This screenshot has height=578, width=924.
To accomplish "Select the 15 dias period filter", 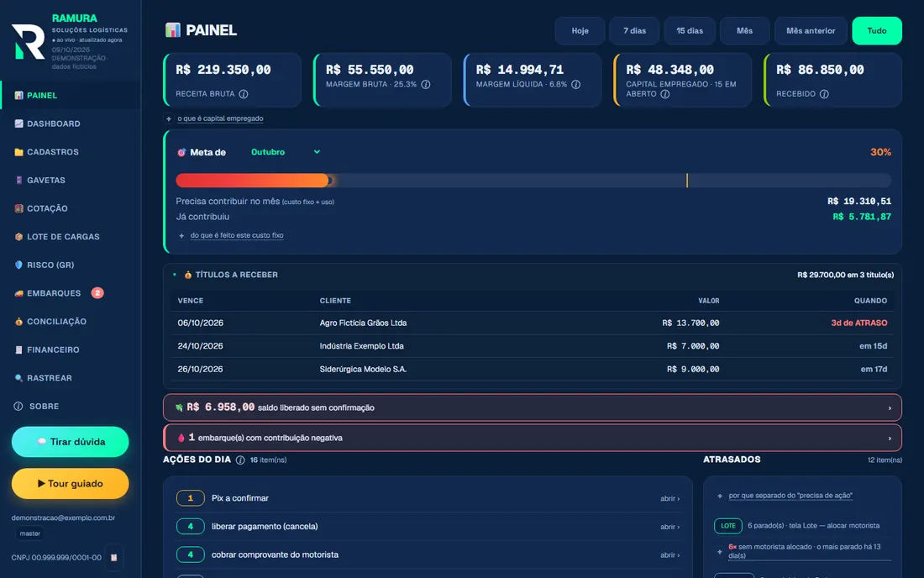I will click(x=690, y=30).
